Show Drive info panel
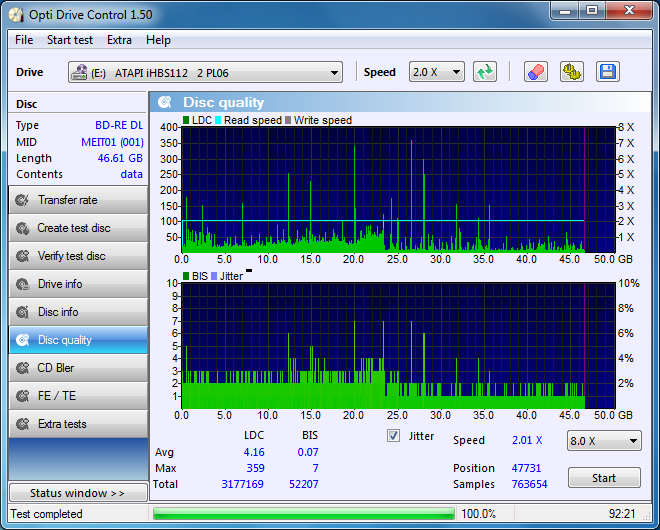The width and height of the screenshot is (660, 530). click(78, 284)
